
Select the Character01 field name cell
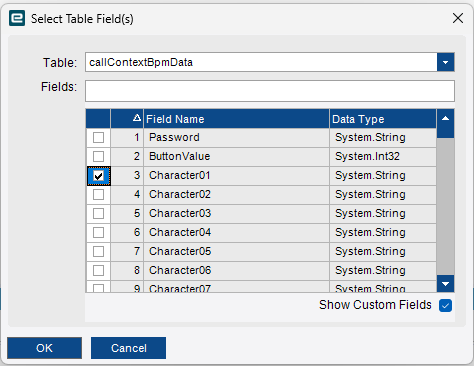tap(236, 175)
